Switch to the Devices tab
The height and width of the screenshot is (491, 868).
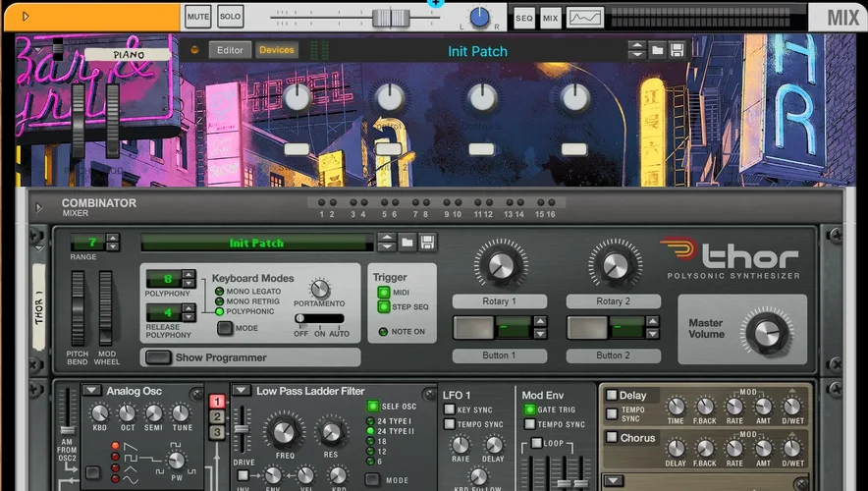coord(276,50)
